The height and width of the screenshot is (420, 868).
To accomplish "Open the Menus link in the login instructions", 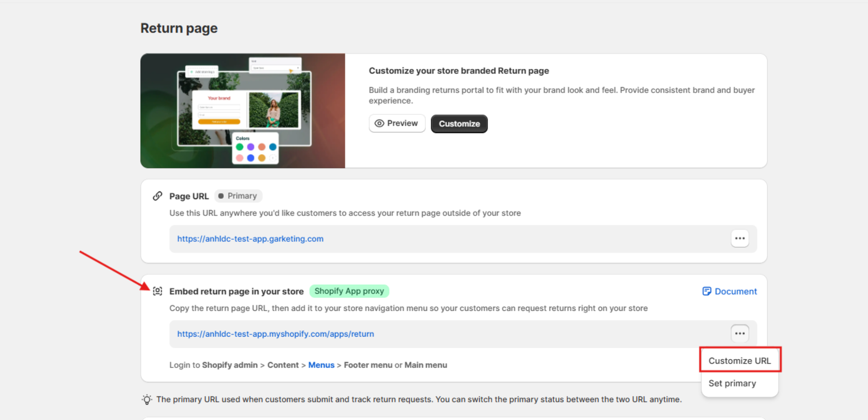I will (x=321, y=365).
